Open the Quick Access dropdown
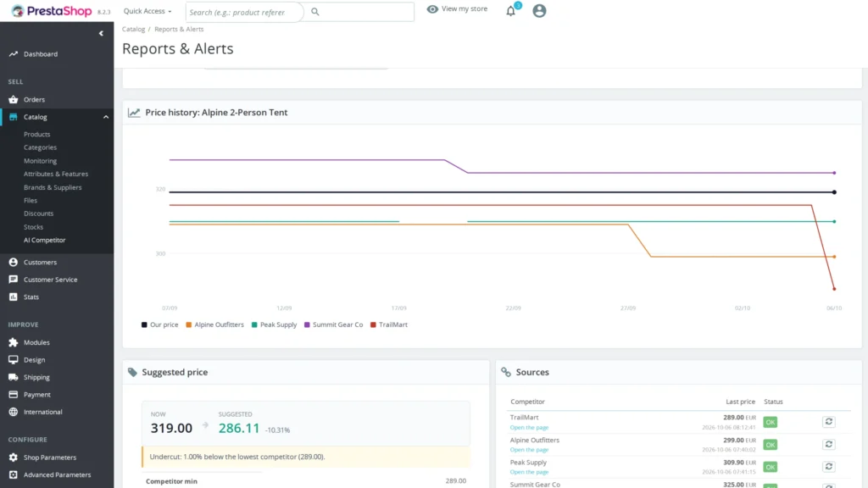Image resolution: width=868 pixels, height=488 pixels. pyautogui.click(x=147, y=11)
